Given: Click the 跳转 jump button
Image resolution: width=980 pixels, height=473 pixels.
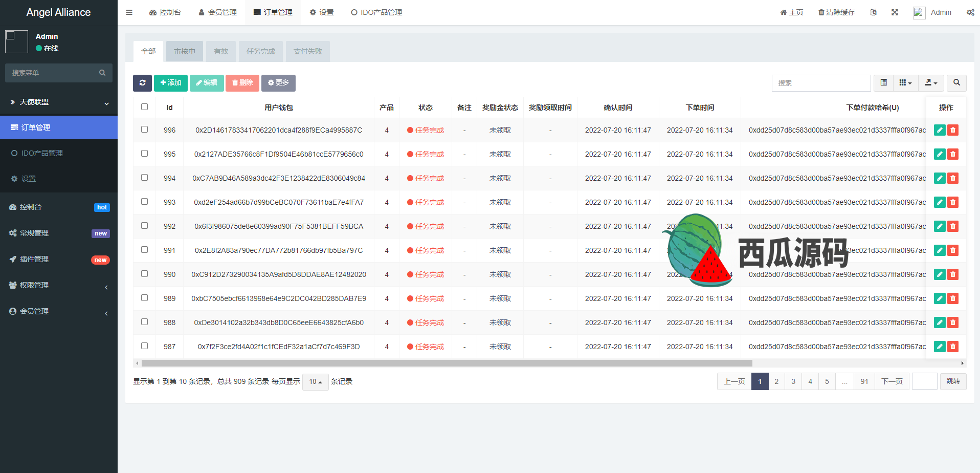Looking at the screenshot, I should pos(953,381).
